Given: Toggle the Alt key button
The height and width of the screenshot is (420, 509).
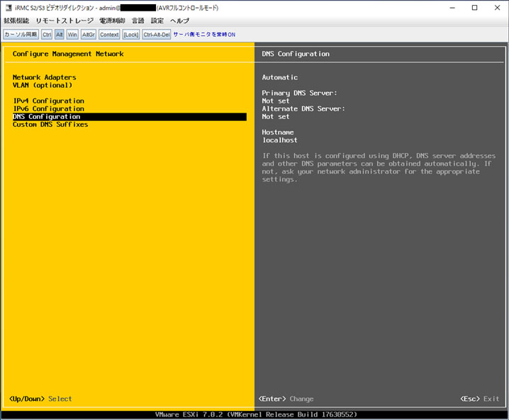Looking at the screenshot, I should coord(59,35).
